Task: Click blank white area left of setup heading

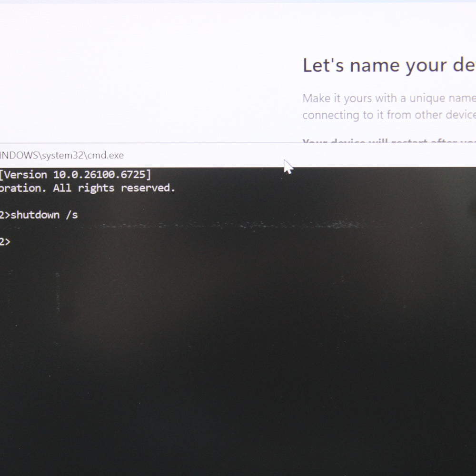Action: point(143,71)
